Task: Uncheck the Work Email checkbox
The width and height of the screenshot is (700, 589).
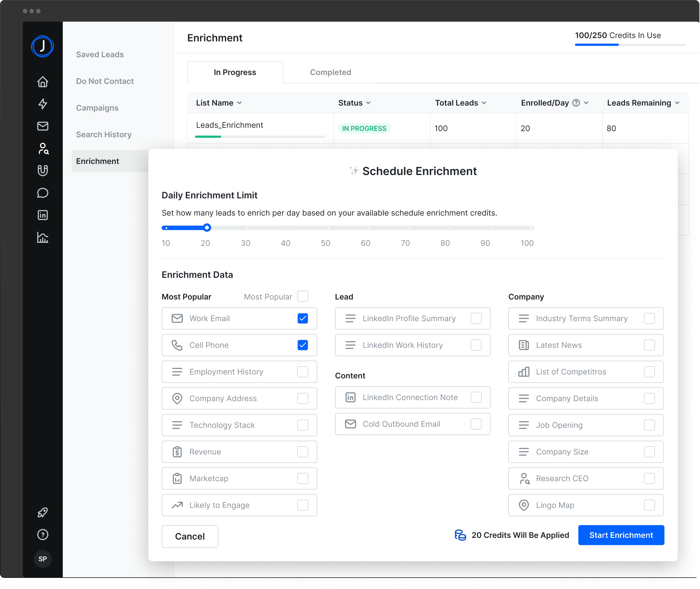Action: coord(302,319)
